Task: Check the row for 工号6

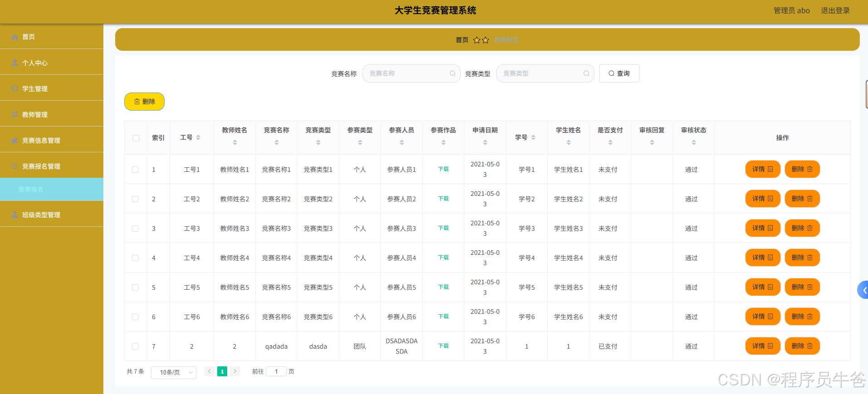Action: tap(135, 317)
